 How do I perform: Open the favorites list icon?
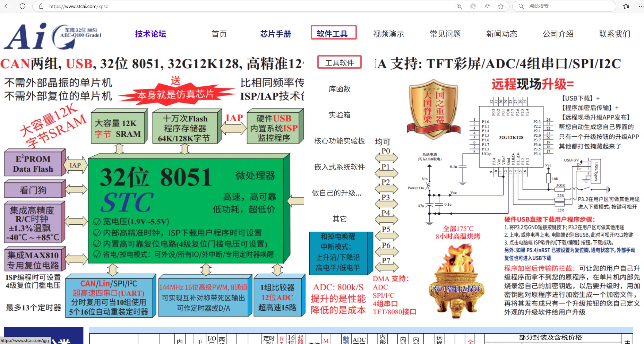[626, 6]
